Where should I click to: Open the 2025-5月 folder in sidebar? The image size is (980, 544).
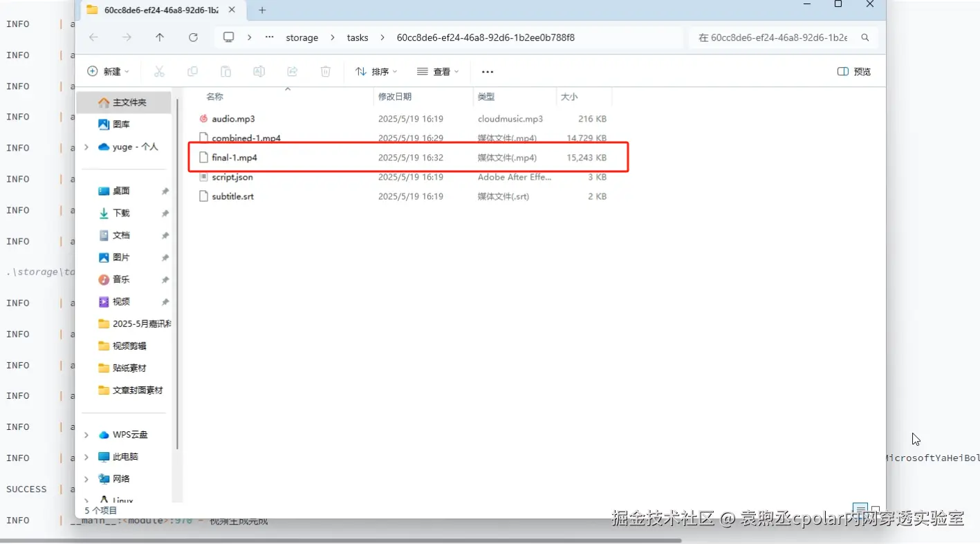click(x=135, y=323)
